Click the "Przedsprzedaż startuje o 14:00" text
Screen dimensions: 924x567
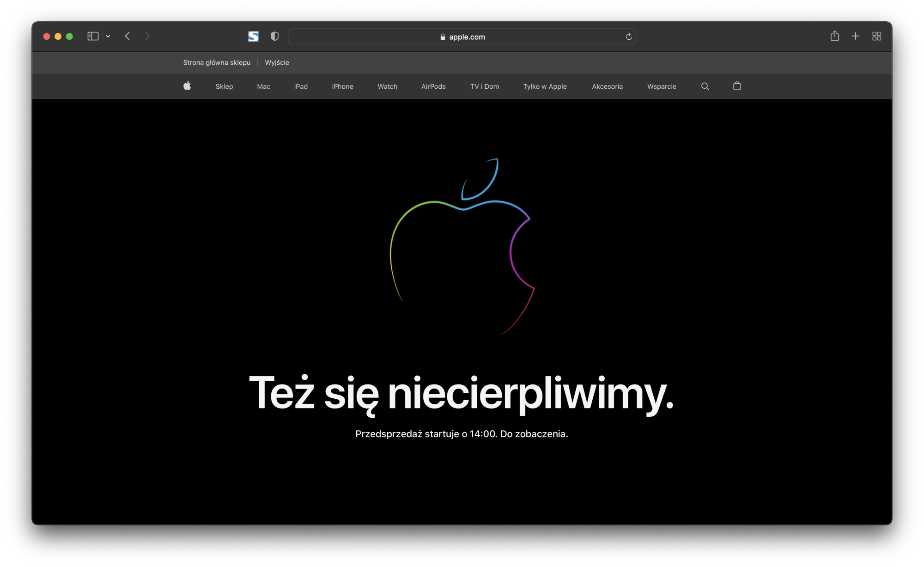[426, 434]
